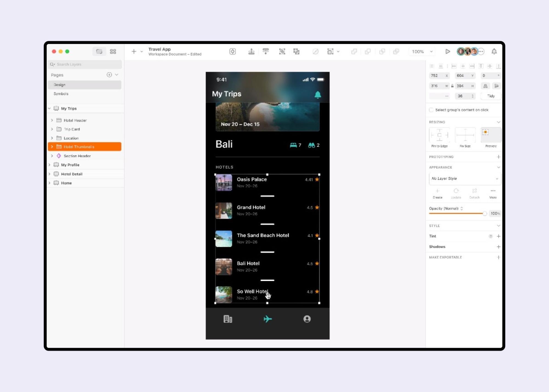
Task: Flip layer vertically in inspector
Action: (497, 86)
